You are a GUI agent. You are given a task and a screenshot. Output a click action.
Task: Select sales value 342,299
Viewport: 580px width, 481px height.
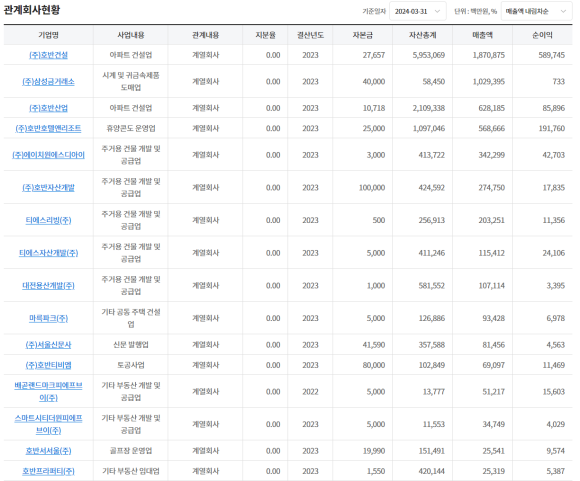pyautogui.click(x=492, y=155)
